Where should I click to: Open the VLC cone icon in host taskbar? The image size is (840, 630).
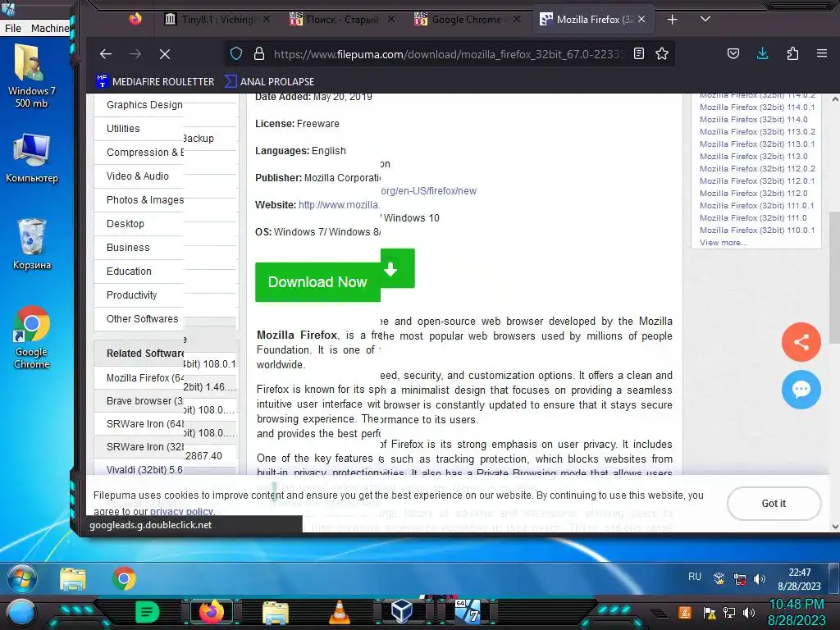(x=339, y=612)
